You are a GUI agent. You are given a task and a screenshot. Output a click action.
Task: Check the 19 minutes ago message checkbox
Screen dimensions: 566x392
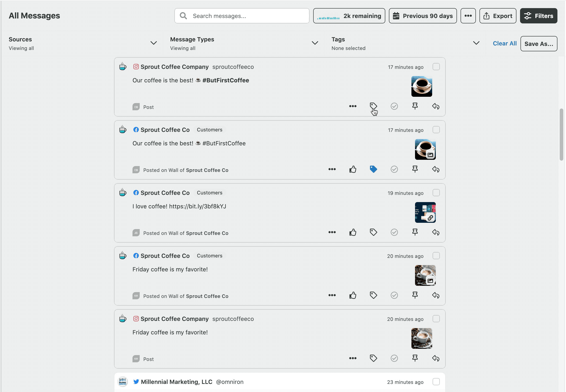pyautogui.click(x=436, y=193)
